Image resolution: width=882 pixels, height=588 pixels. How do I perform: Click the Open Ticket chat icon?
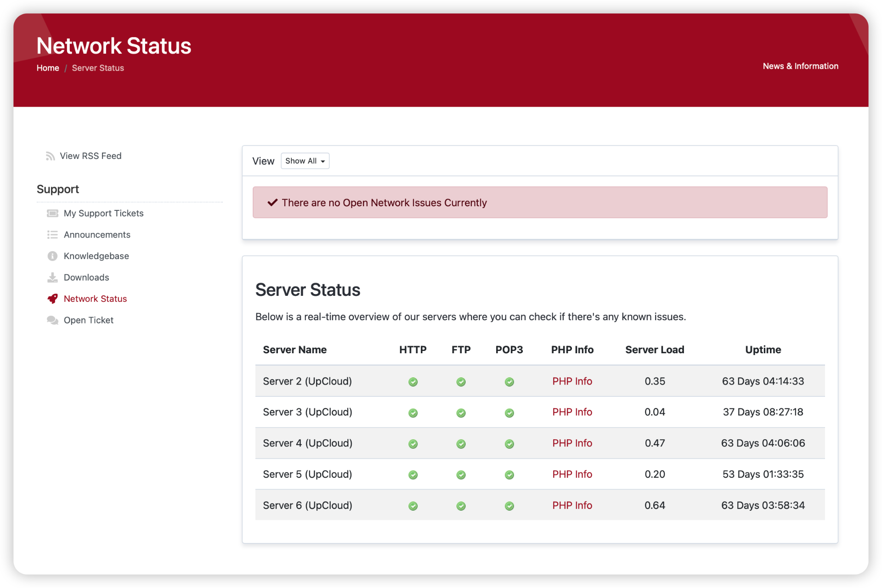52,320
